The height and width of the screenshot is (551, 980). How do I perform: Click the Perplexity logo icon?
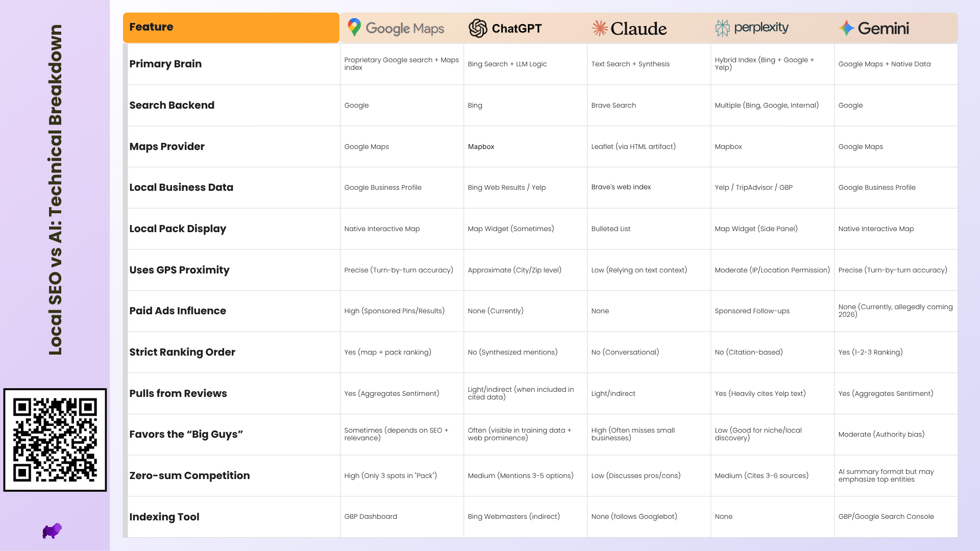(722, 28)
